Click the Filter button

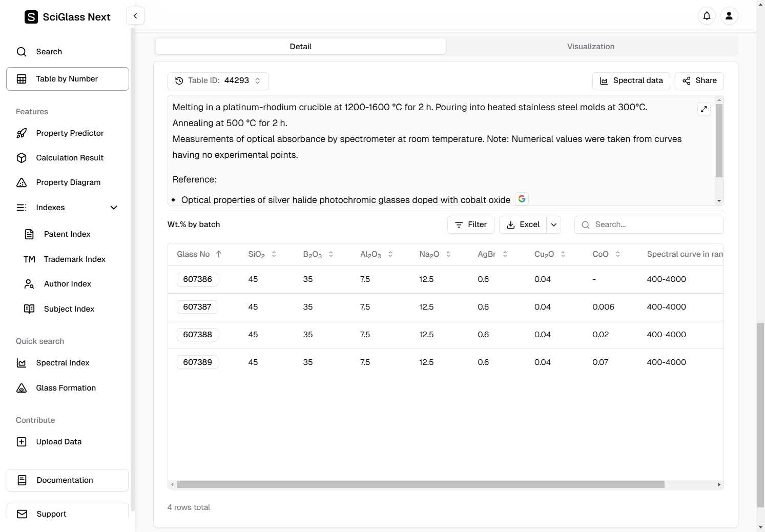(470, 224)
